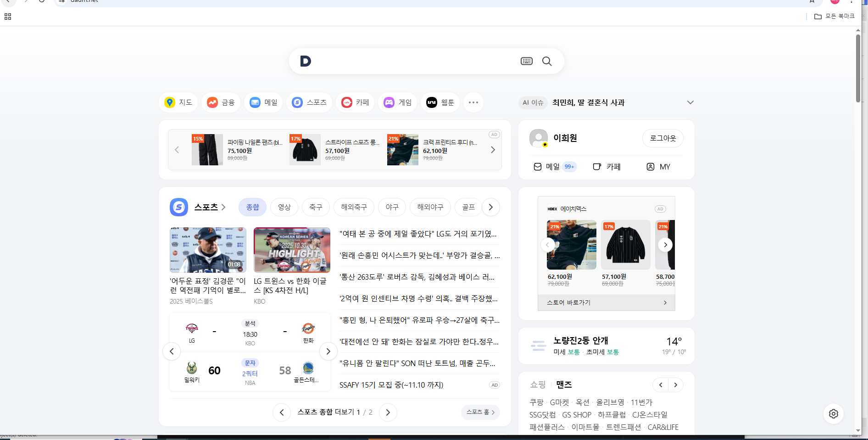Switch to the 쇼핑 tab
The image size is (868, 440).
click(x=538, y=384)
